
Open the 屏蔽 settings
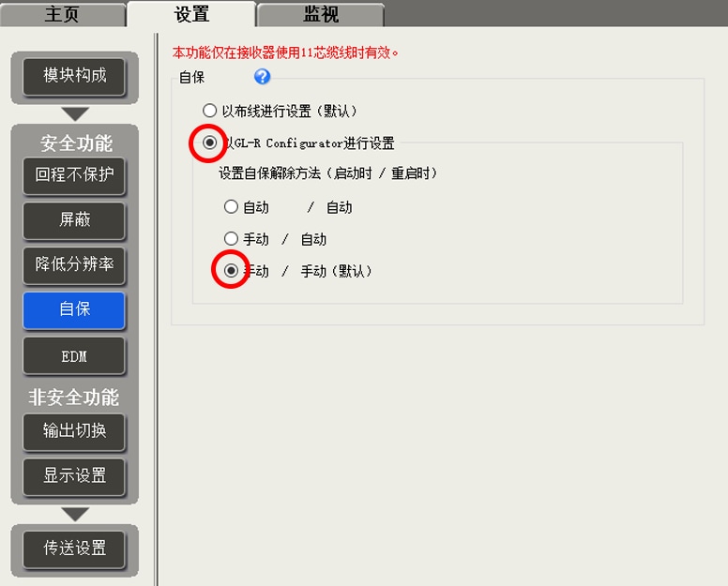coord(74,219)
